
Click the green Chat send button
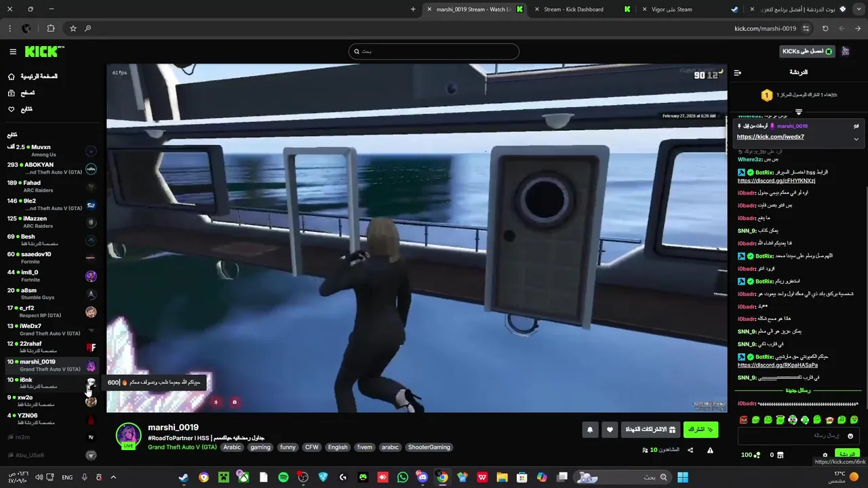click(848, 454)
